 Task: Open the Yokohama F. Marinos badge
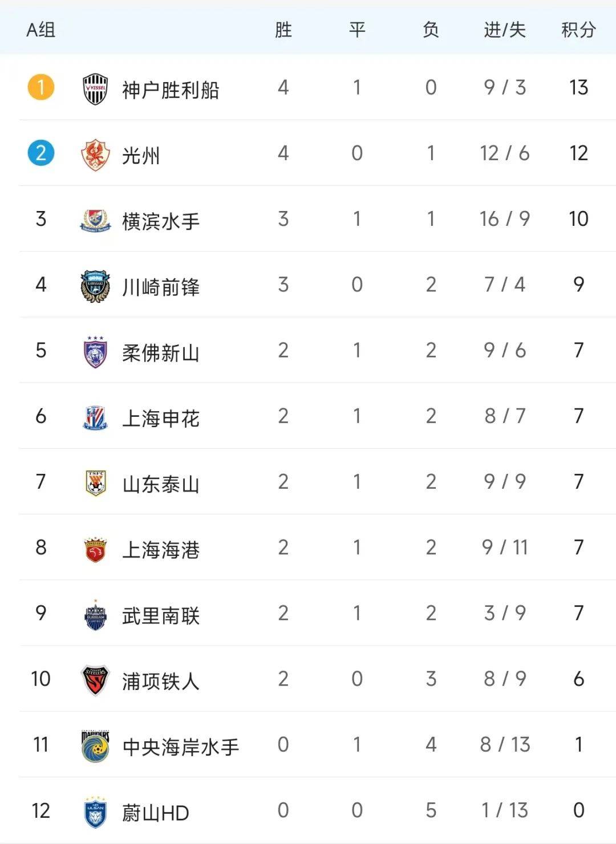pyautogui.click(x=95, y=220)
